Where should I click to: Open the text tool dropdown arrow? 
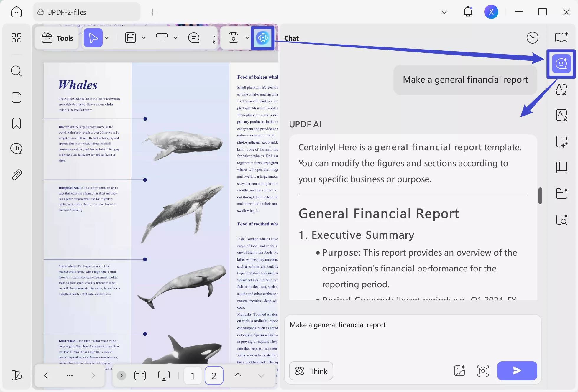tap(176, 38)
